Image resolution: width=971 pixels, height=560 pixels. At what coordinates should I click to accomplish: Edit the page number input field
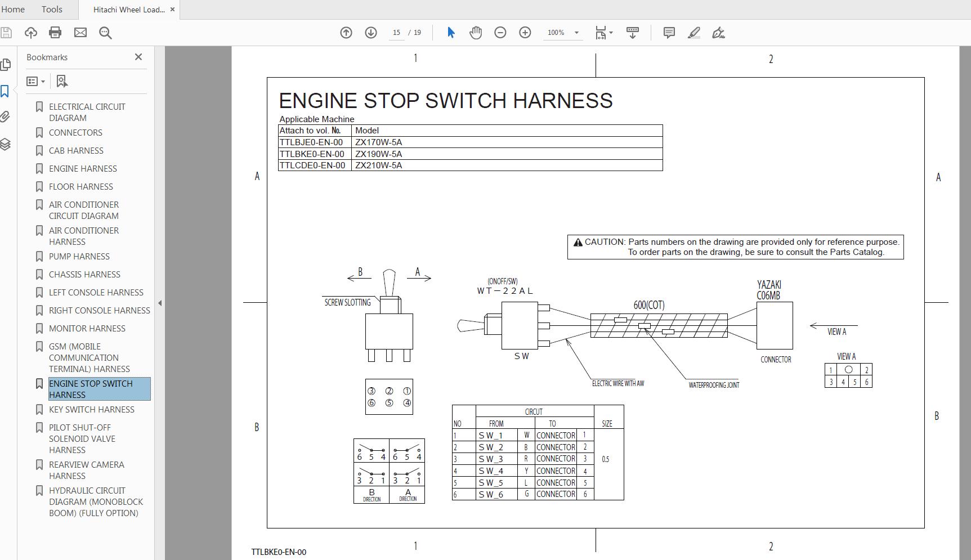point(397,33)
